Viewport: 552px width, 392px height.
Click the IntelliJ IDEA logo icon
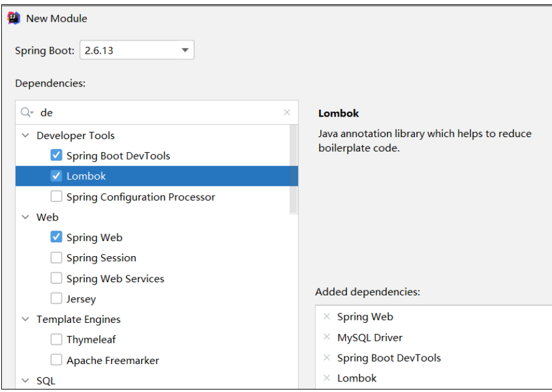[x=14, y=18]
